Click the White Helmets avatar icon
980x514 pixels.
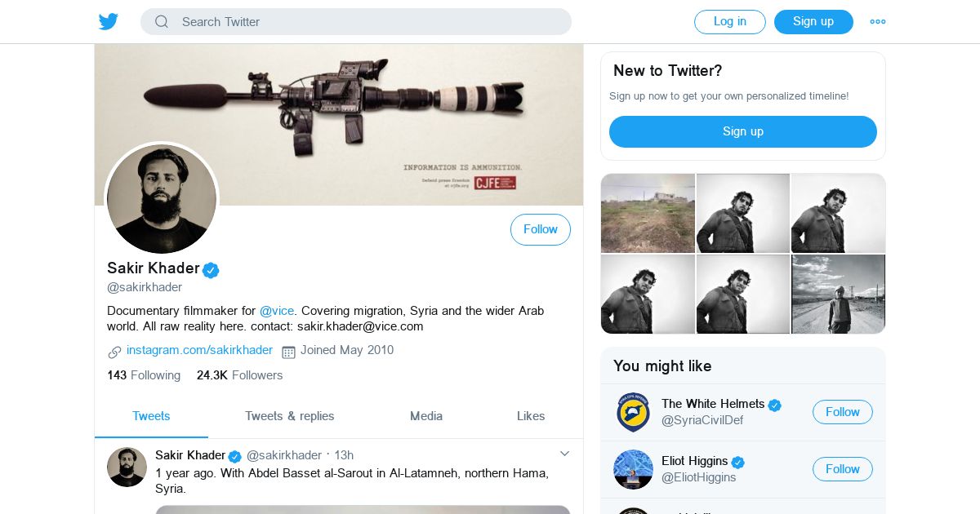pos(633,412)
